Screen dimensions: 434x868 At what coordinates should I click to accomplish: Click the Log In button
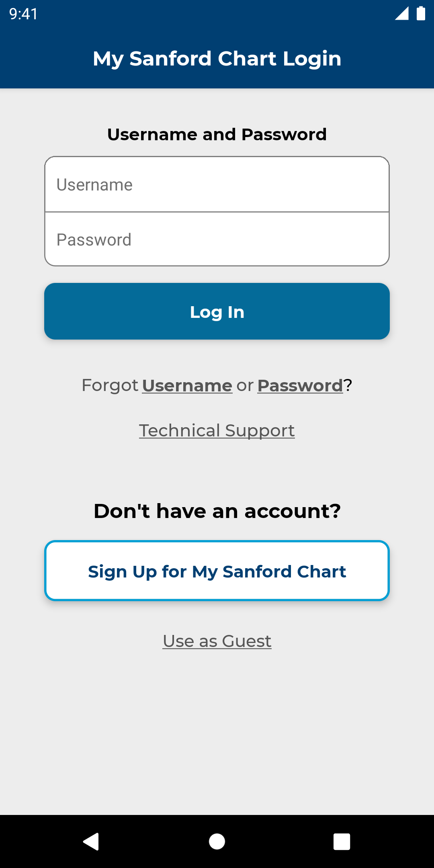[217, 311]
